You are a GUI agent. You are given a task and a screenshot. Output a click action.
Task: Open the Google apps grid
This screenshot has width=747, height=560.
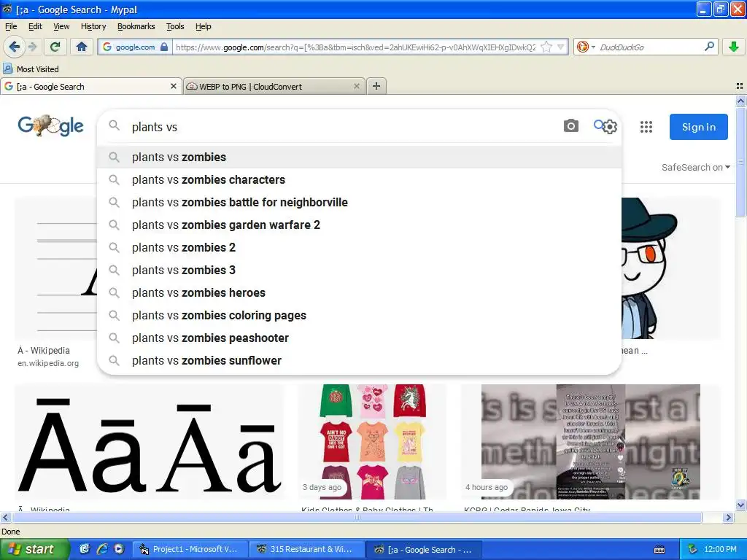(646, 127)
